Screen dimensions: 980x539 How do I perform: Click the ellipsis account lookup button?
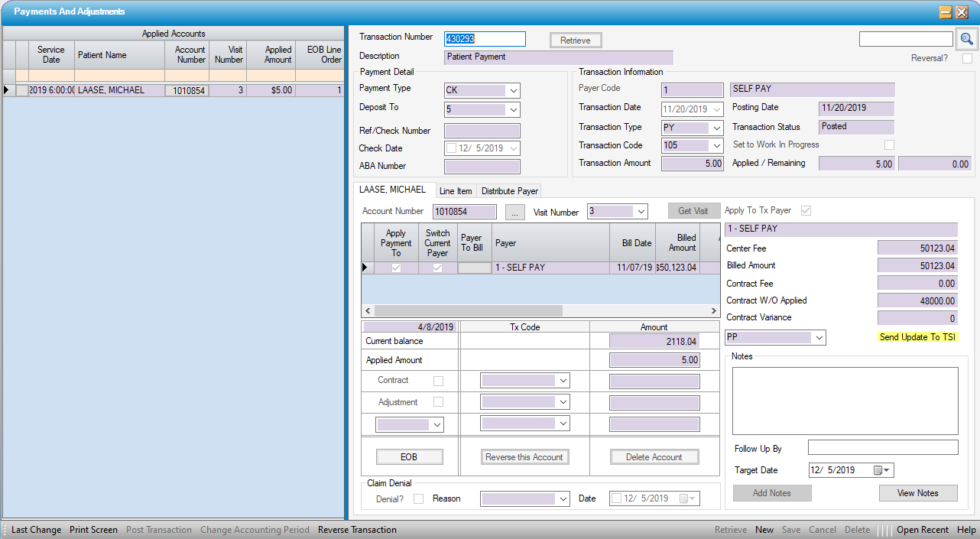(514, 212)
